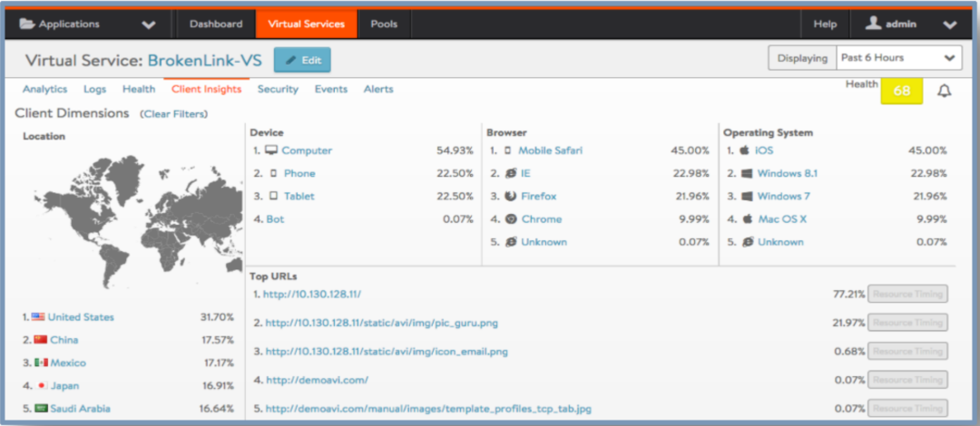
Task: Open the Help menu
Action: point(825,24)
